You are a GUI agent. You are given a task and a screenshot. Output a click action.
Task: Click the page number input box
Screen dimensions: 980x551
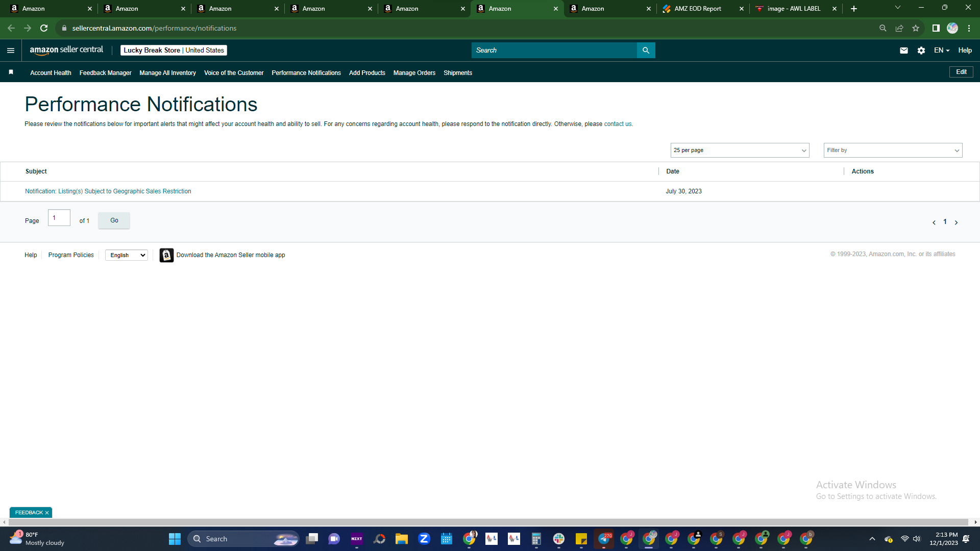point(59,218)
